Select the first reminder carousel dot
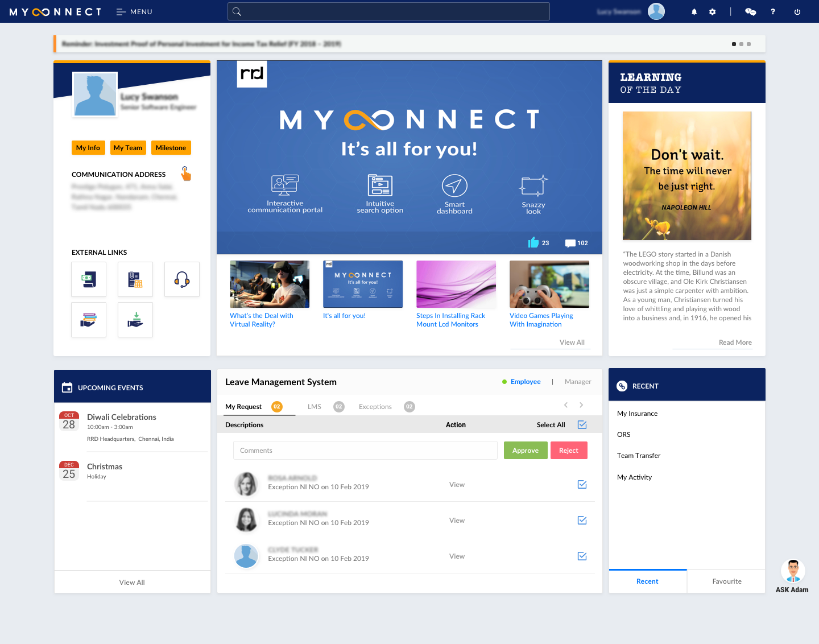Image resolution: width=819 pixels, height=644 pixels. pos(734,44)
